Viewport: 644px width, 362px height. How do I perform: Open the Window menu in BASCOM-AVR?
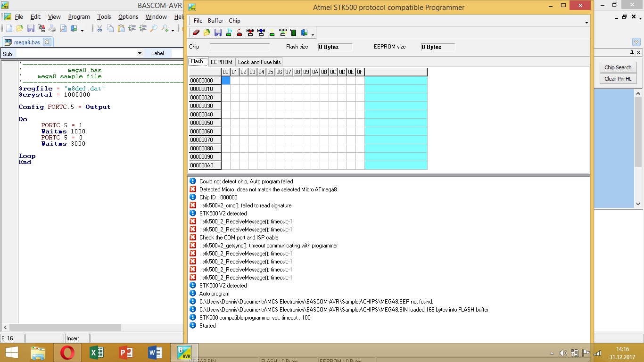pos(156,17)
